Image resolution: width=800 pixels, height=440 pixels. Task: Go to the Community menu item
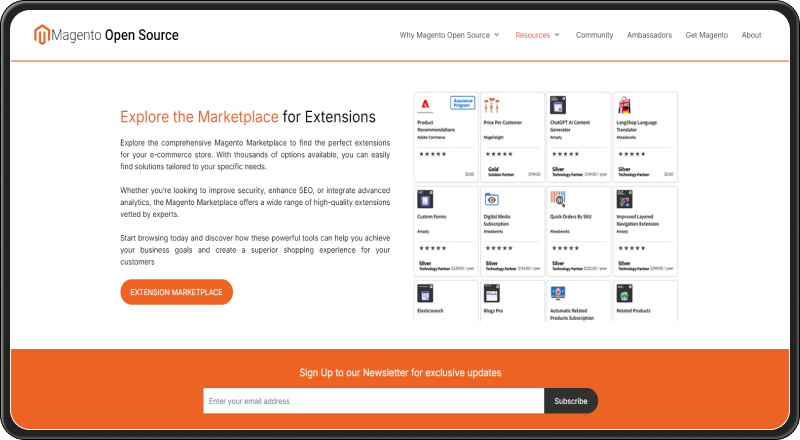pyautogui.click(x=594, y=35)
